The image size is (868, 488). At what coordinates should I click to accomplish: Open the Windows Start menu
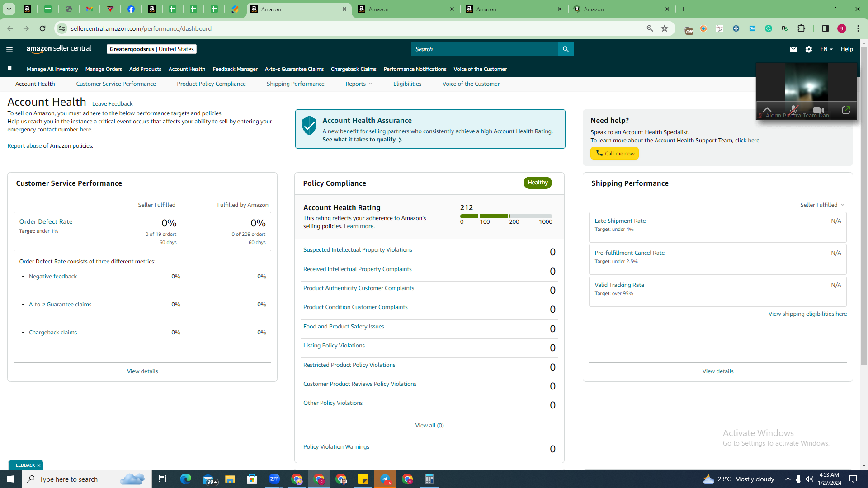(11, 479)
